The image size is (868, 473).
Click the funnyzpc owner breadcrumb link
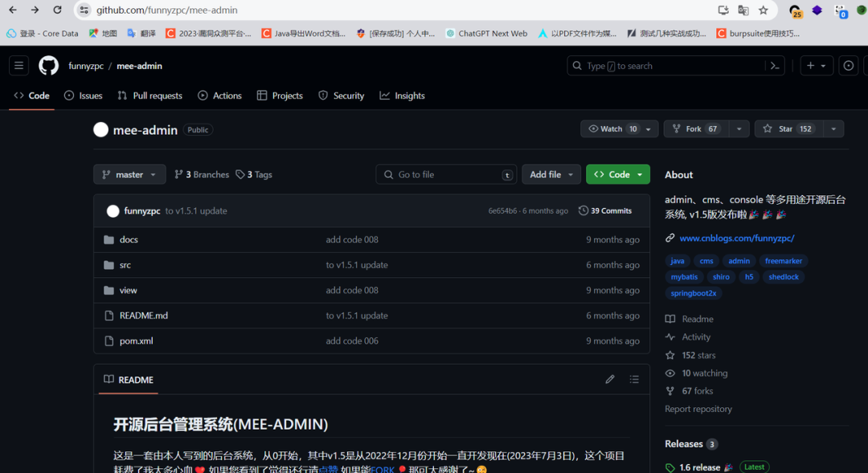click(86, 66)
